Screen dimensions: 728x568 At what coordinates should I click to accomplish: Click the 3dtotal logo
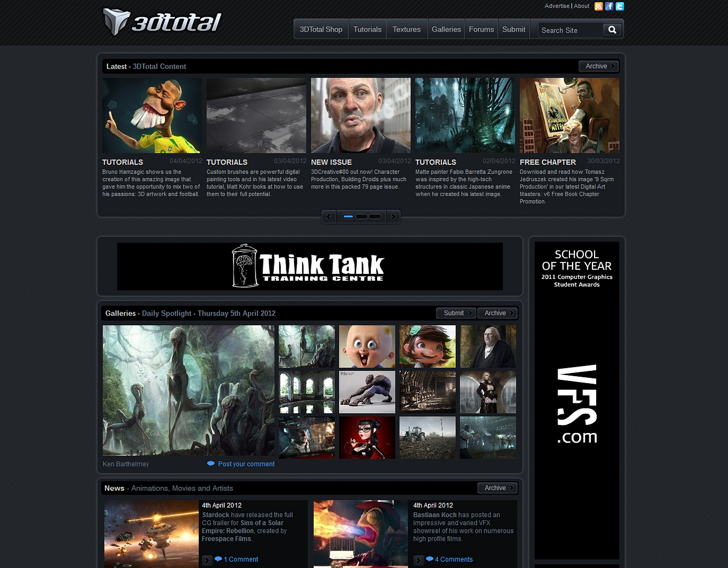coord(162,22)
